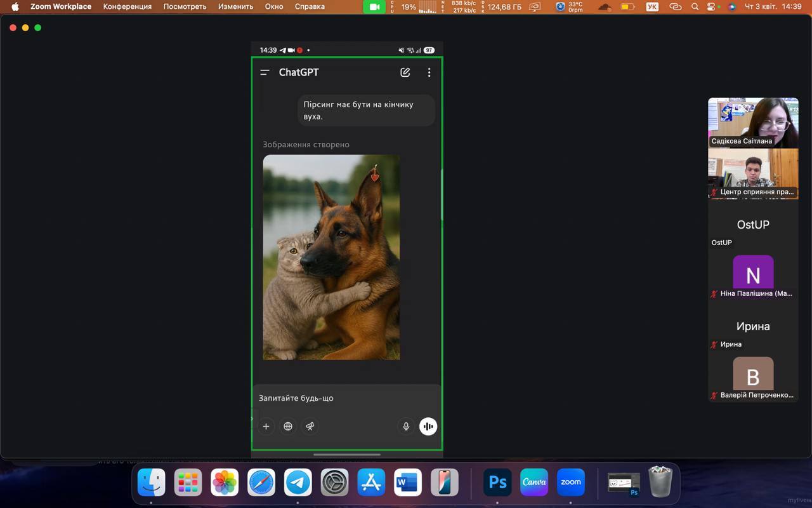Start voice mode with waveform button
The image size is (812, 508).
pos(428,426)
